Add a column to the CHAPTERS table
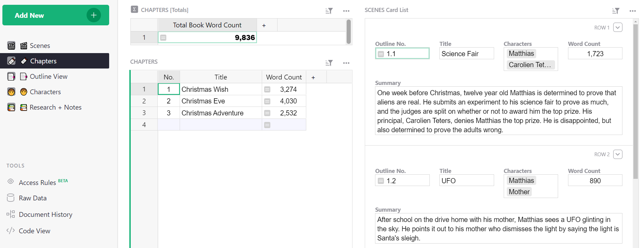This screenshot has width=644, height=248. pos(313,77)
